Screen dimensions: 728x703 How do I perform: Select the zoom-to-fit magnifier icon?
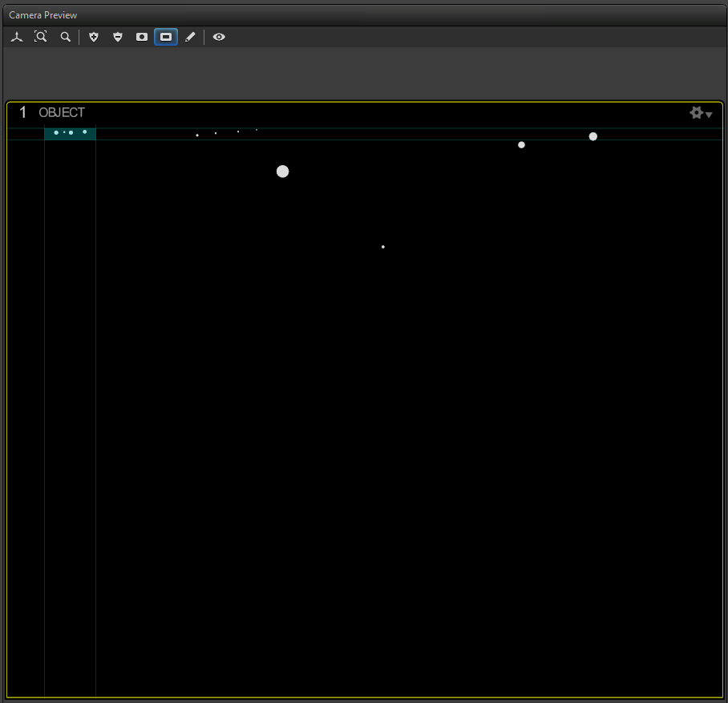41,37
